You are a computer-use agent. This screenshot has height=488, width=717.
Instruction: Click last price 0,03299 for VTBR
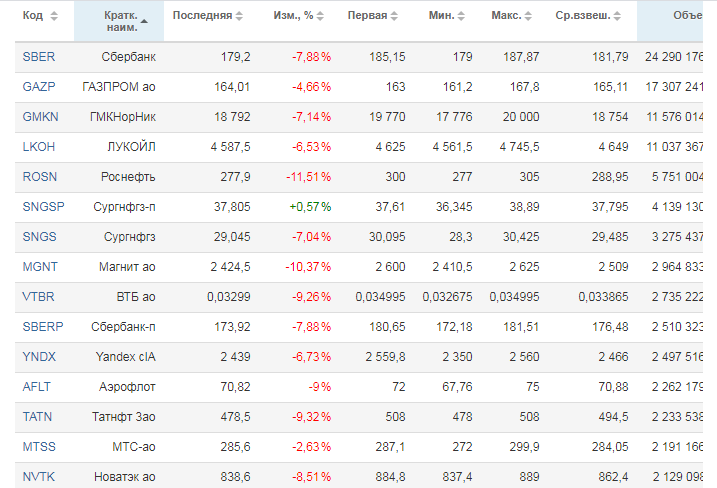tap(229, 297)
